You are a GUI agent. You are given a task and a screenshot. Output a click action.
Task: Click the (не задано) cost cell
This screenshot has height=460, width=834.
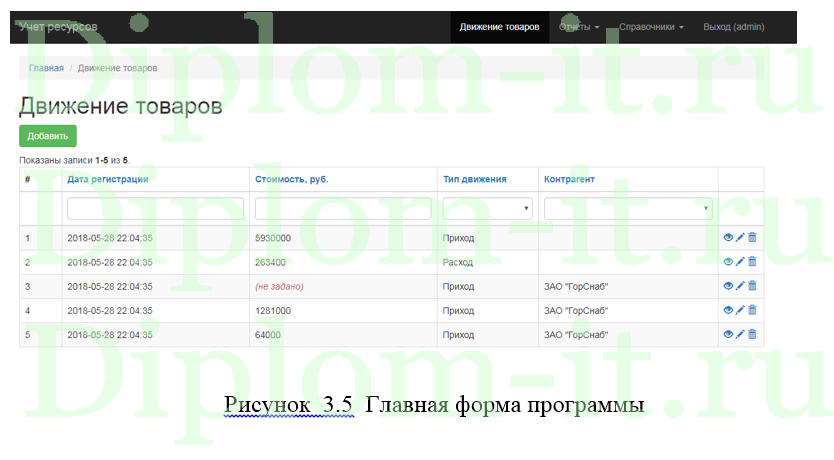[279, 287]
